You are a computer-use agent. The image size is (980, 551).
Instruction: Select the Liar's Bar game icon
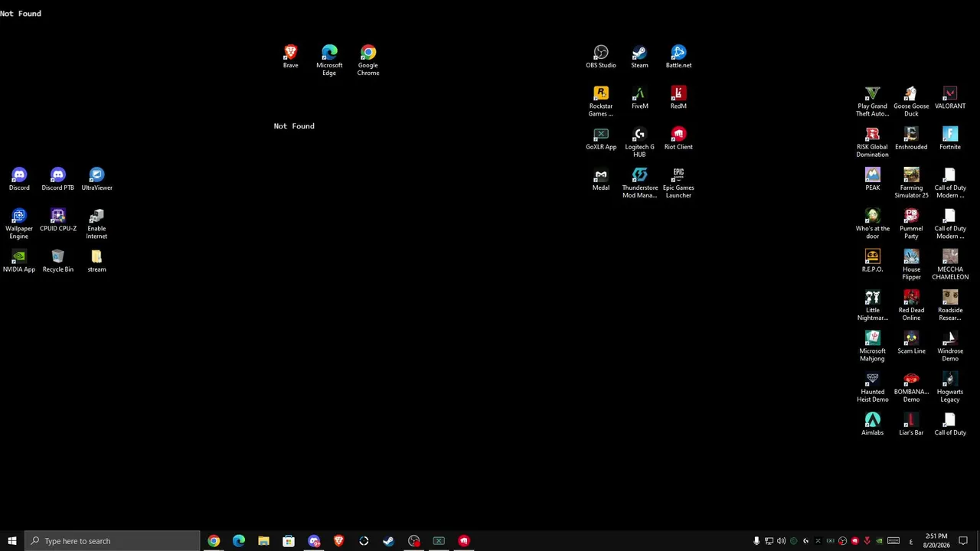[x=911, y=424]
